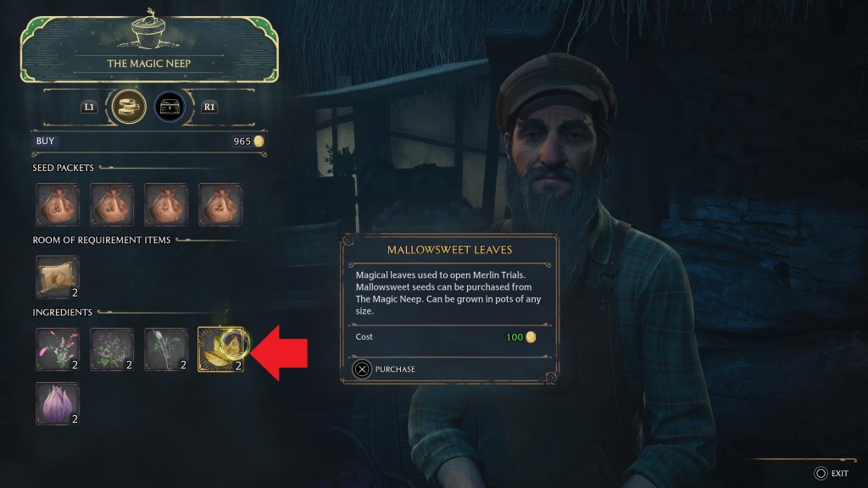Click the Purchase button

(x=384, y=369)
